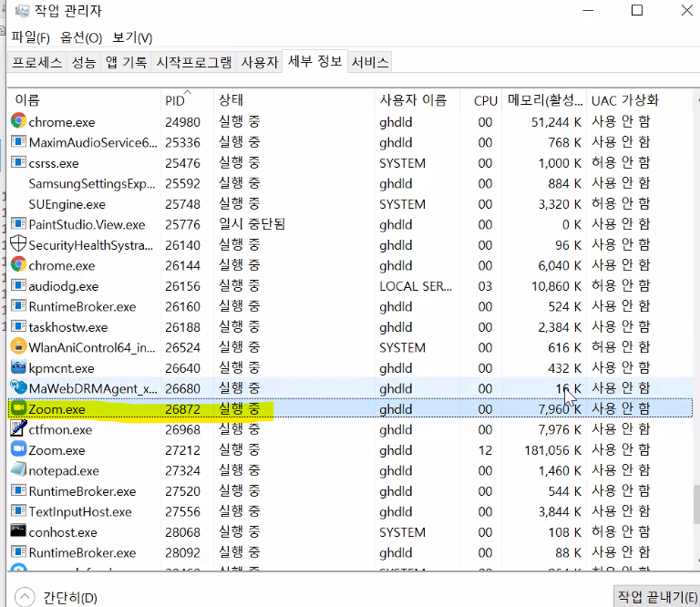Click the RuntimeBroker.exe icon with PID 27520
700x607 pixels.
(18, 490)
